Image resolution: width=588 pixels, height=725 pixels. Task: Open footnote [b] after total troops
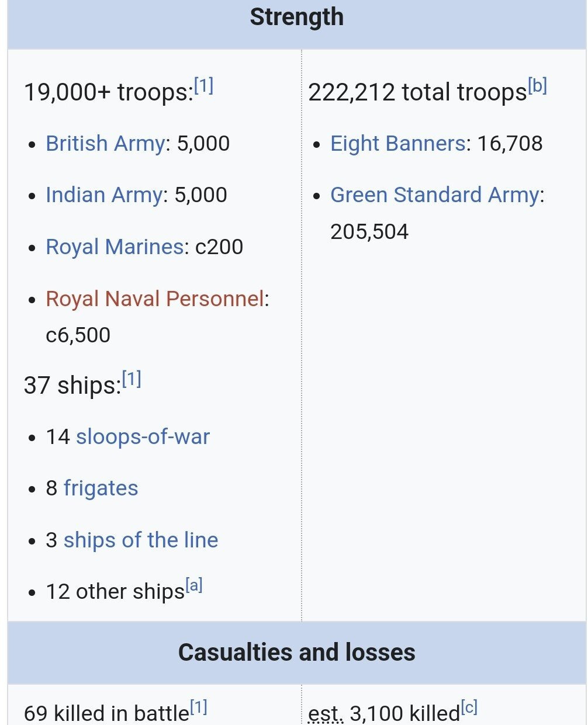[x=537, y=87]
